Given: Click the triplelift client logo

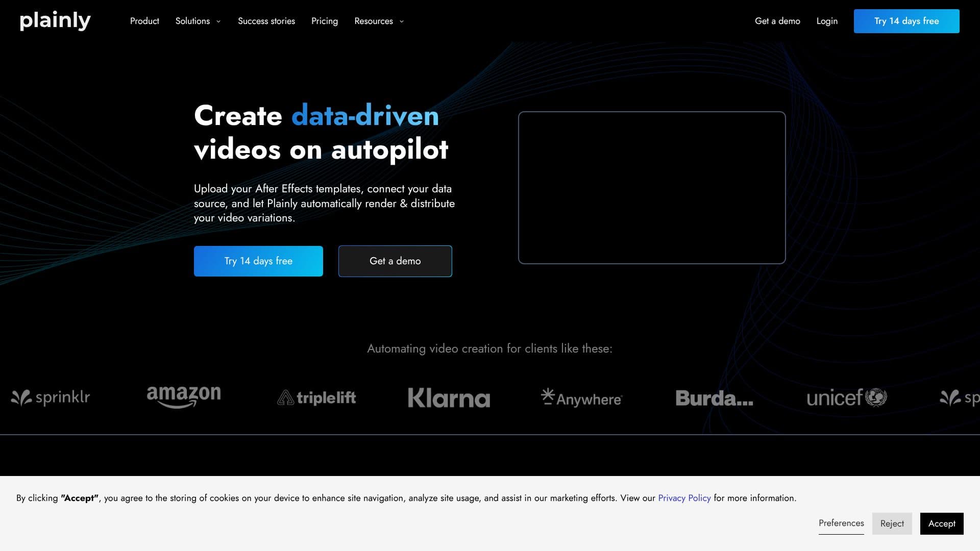Looking at the screenshot, I should click(316, 397).
